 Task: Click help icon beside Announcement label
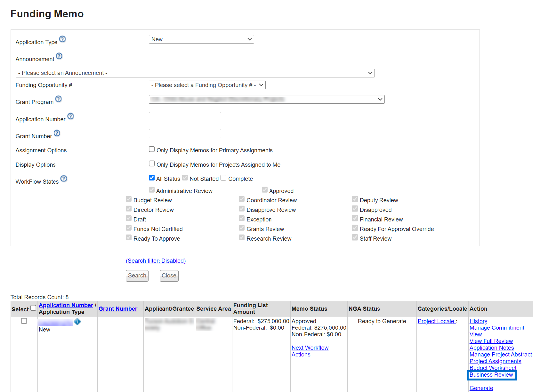pyautogui.click(x=59, y=56)
